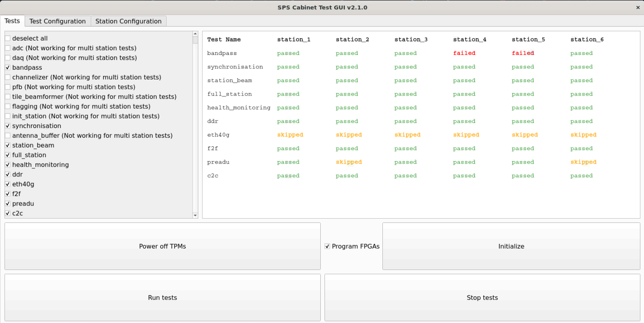Viewport: 644px width, 323px height.
Task: Disable the health_monitoring test
Action: [x=7, y=164]
